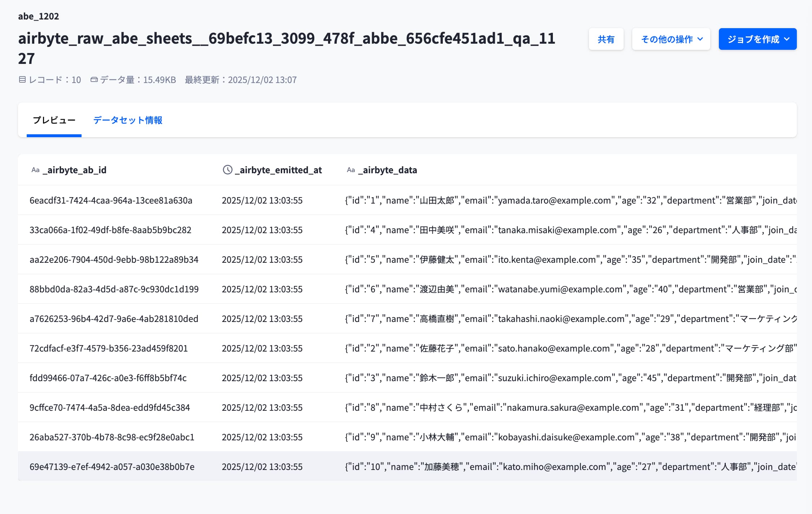Select the row starting with 69e47139-e7ef
The image size is (812, 514).
click(x=407, y=467)
